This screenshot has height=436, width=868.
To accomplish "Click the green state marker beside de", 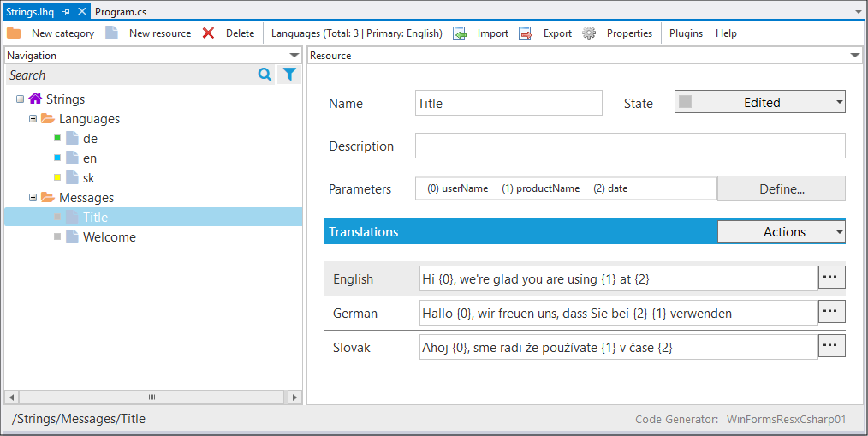I will (x=57, y=138).
